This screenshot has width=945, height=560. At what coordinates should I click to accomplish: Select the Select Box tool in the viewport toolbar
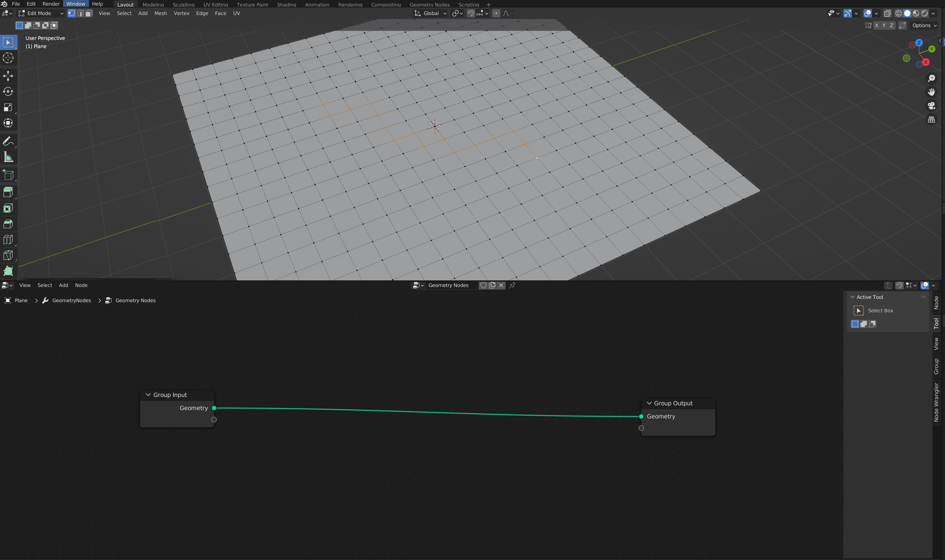8,42
